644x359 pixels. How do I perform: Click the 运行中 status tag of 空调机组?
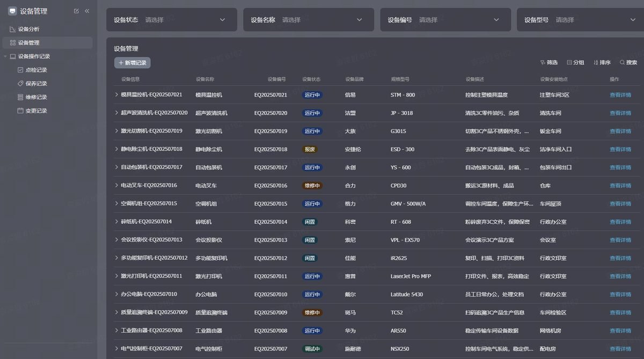pos(312,204)
